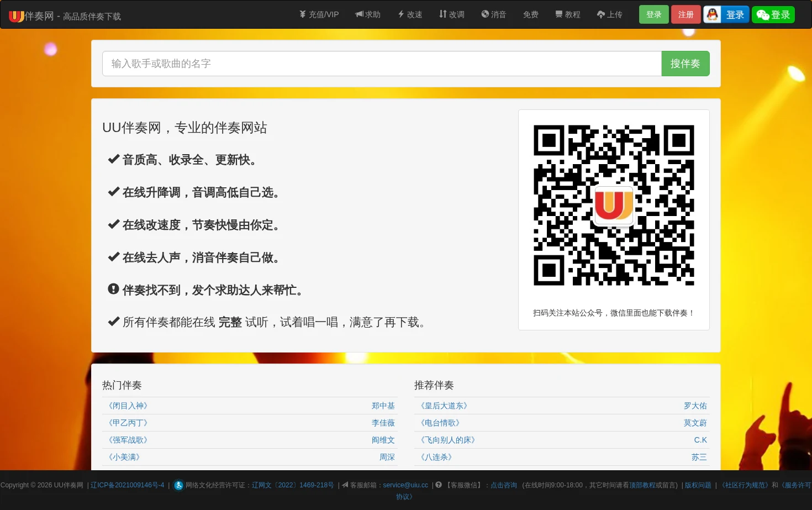The image size is (812, 510).
Task: Click the heading UU伴奏网，专业的伴奏网站
Action: pyautogui.click(x=184, y=128)
